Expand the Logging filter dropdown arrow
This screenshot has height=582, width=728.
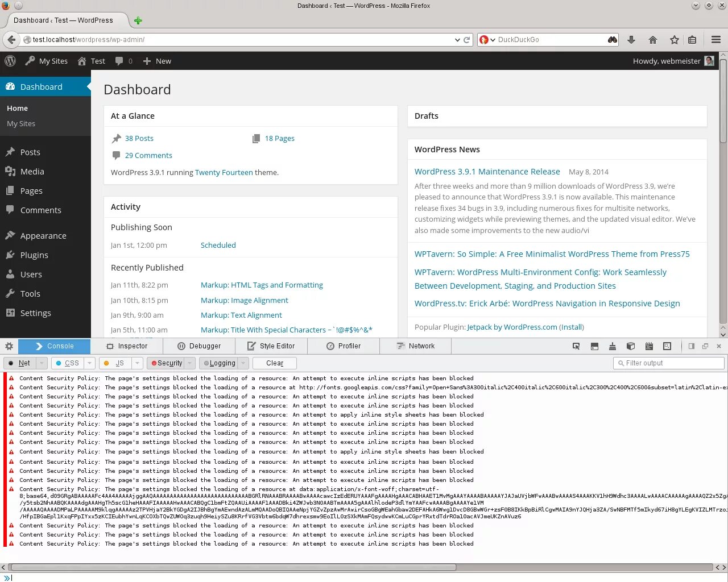pos(243,363)
